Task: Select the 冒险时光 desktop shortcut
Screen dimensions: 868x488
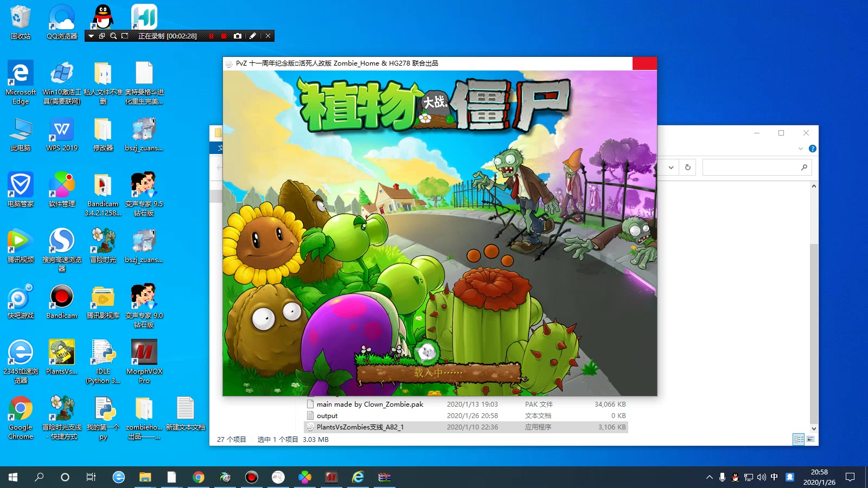Action: (103, 246)
